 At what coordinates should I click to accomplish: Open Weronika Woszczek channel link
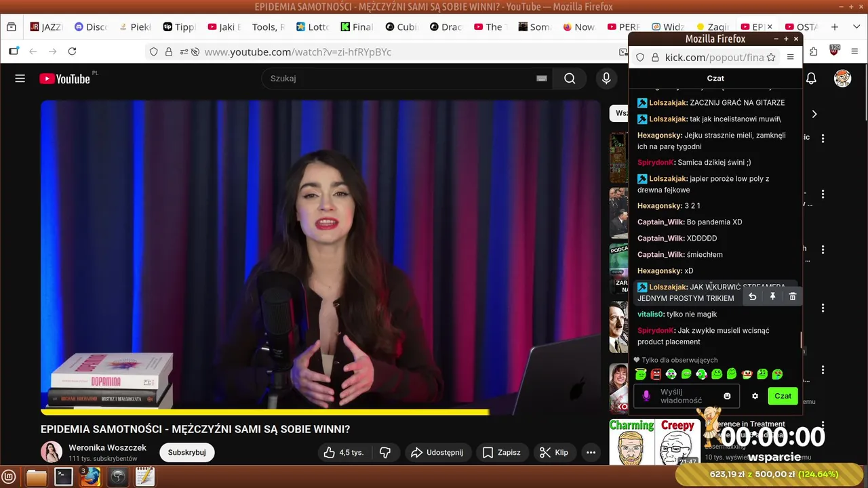tap(107, 448)
